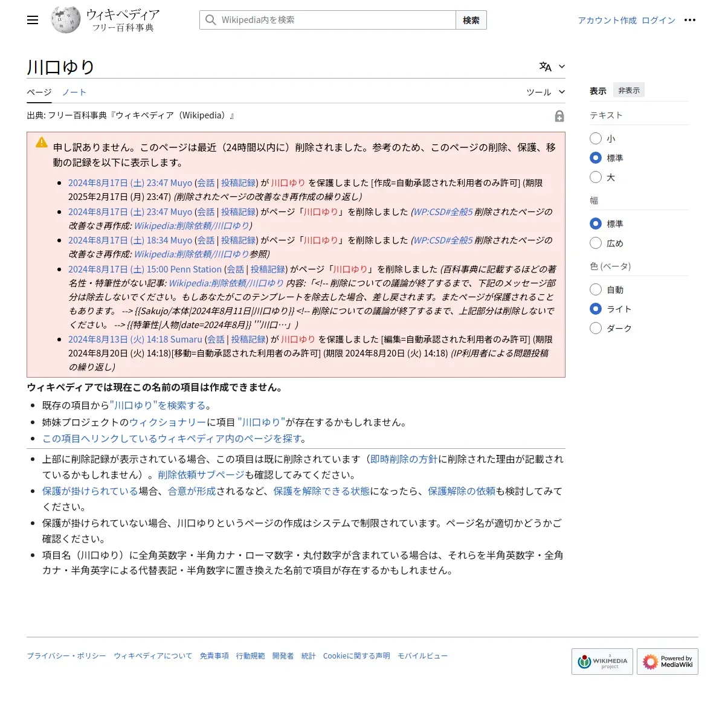Select automatic color mode
This screenshot has width=725, height=728.
click(596, 289)
